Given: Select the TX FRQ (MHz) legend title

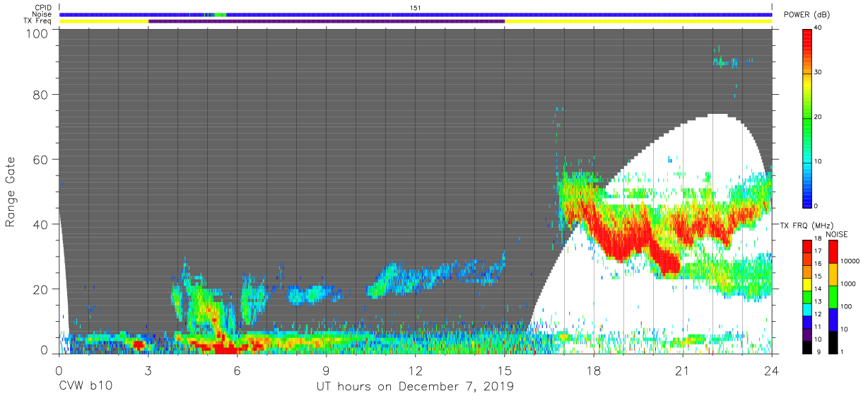Looking at the screenshot, I should (808, 225).
